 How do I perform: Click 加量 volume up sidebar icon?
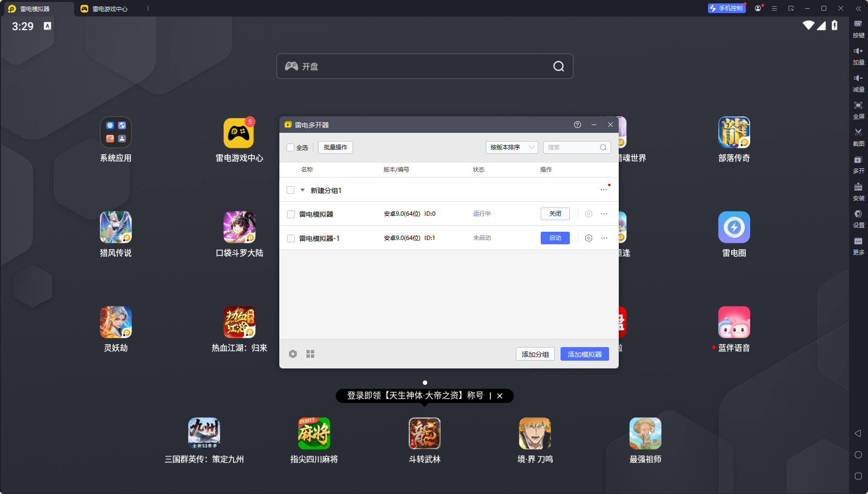[x=858, y=56]
